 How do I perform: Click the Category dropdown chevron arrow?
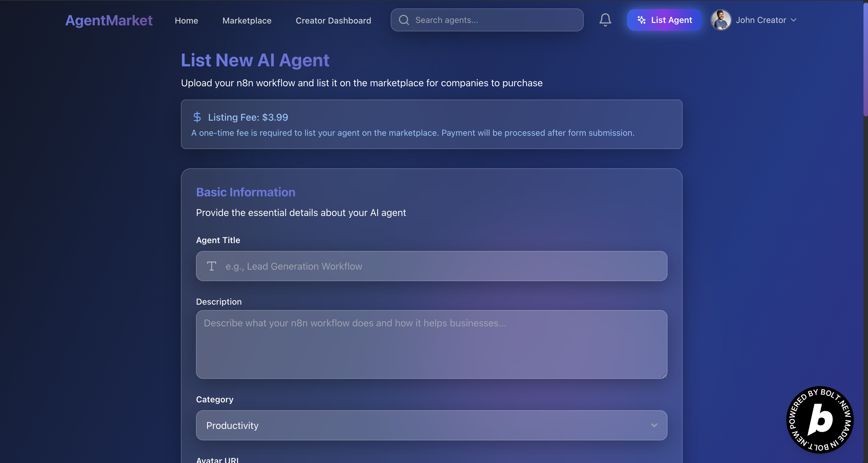tap(654, 425)
